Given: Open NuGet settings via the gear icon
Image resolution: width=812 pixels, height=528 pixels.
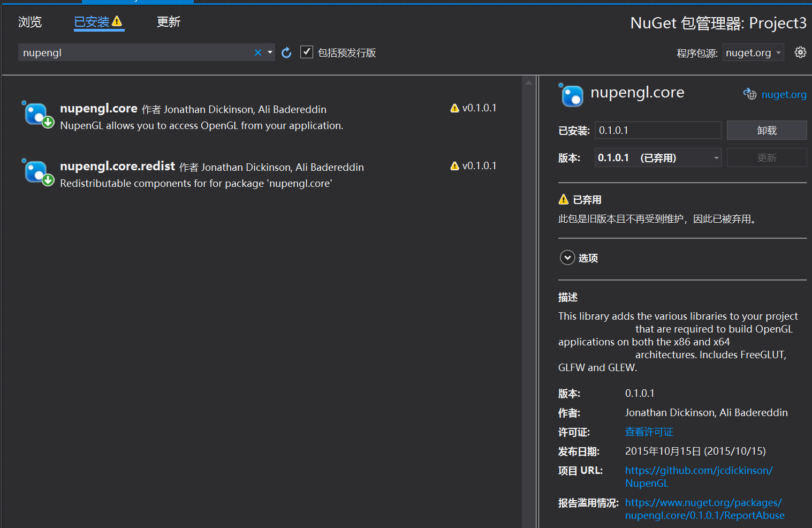Looking at the screenshot, I should (800, 52).
